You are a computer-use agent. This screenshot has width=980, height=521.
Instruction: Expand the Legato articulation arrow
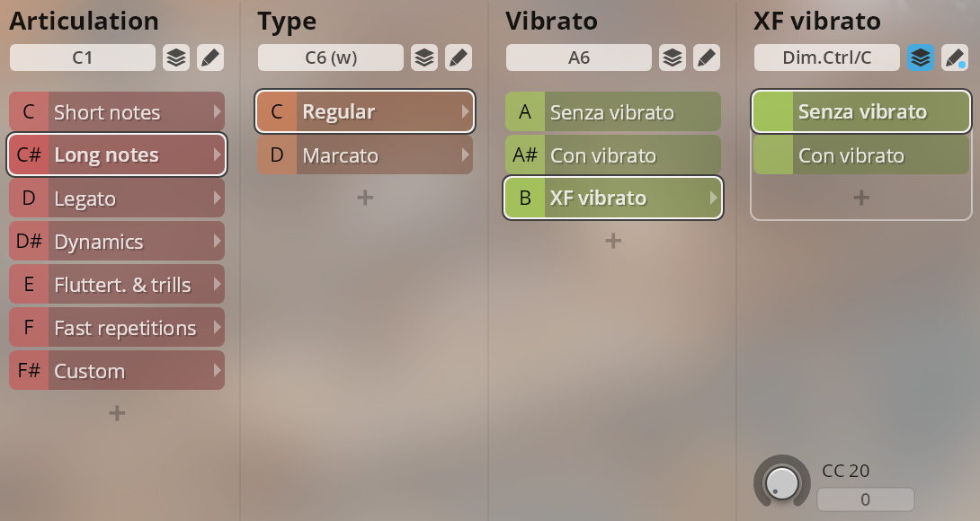tap(217, 198)
